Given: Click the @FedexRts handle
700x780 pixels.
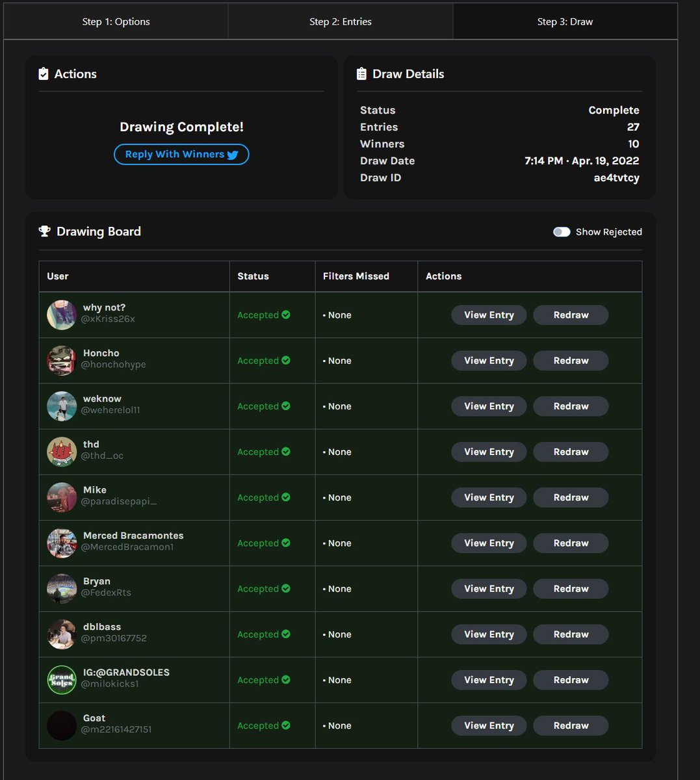Looking at the screenshot, I should [x=107, y=593].
